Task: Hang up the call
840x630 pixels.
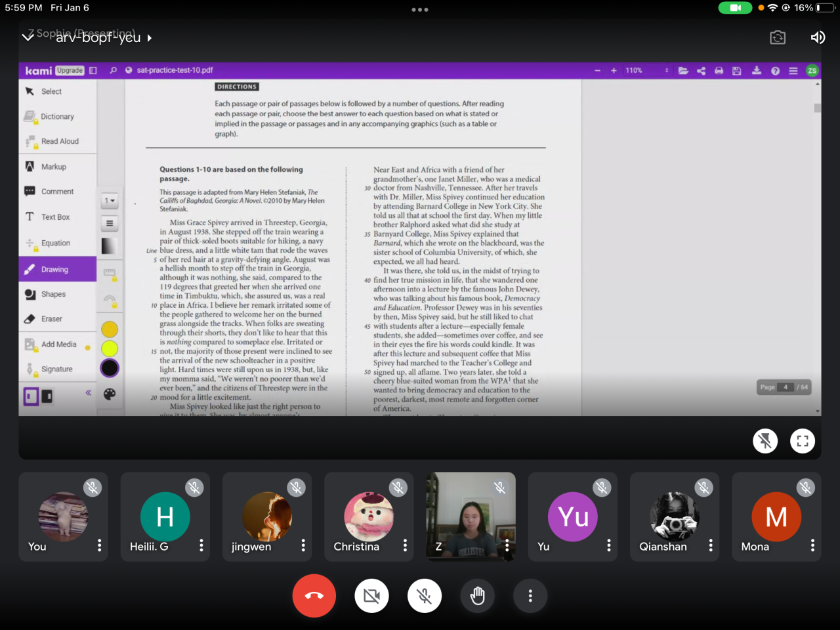Action: pyautogui.click(x=314, y=596)
